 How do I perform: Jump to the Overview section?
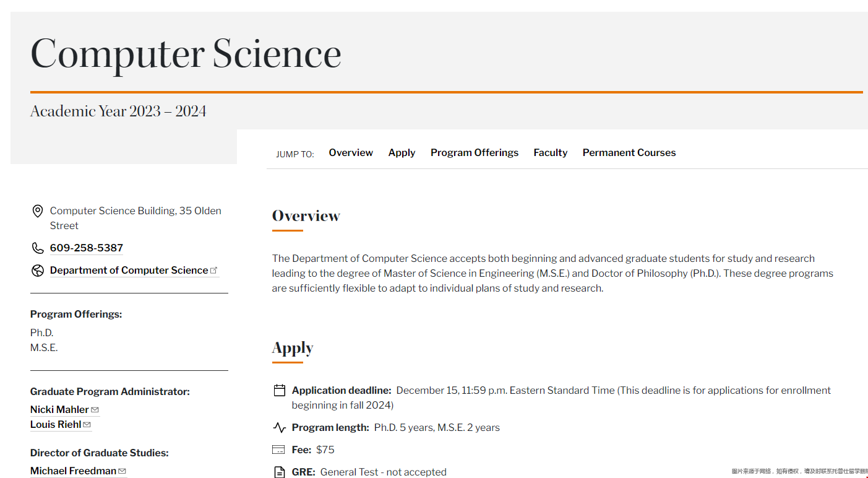pos(351,152)
